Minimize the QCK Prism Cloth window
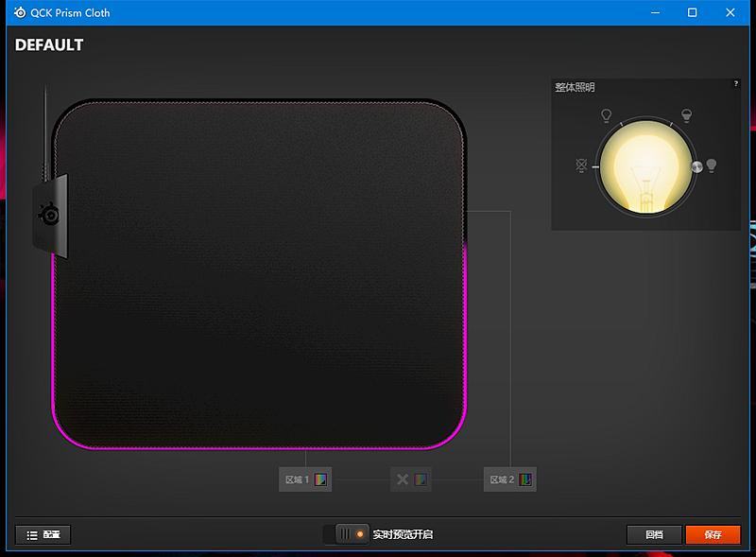The width and height of the screenshot is (756, 557). (655, 12)
